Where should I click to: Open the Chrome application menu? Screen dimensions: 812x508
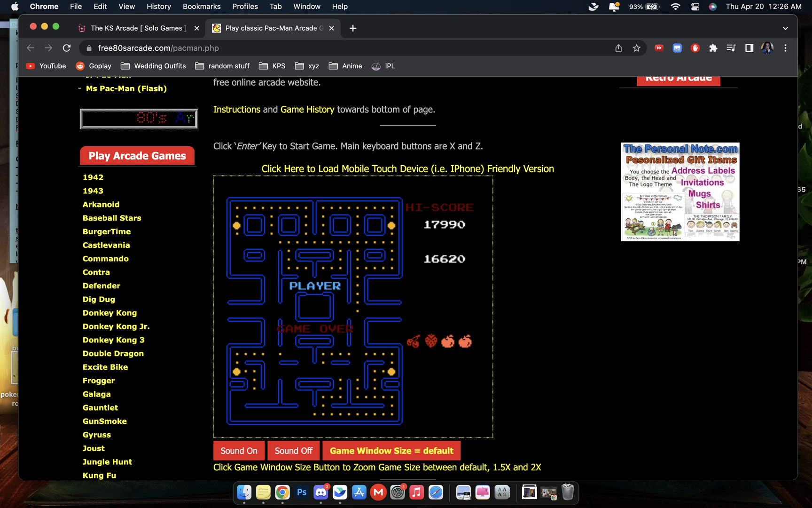(44, 7)
